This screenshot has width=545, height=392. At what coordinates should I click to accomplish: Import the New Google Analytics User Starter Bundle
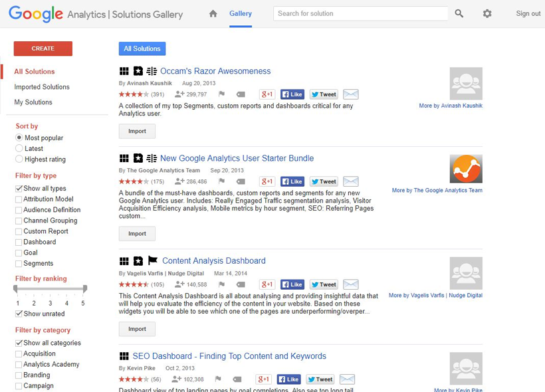137,234
